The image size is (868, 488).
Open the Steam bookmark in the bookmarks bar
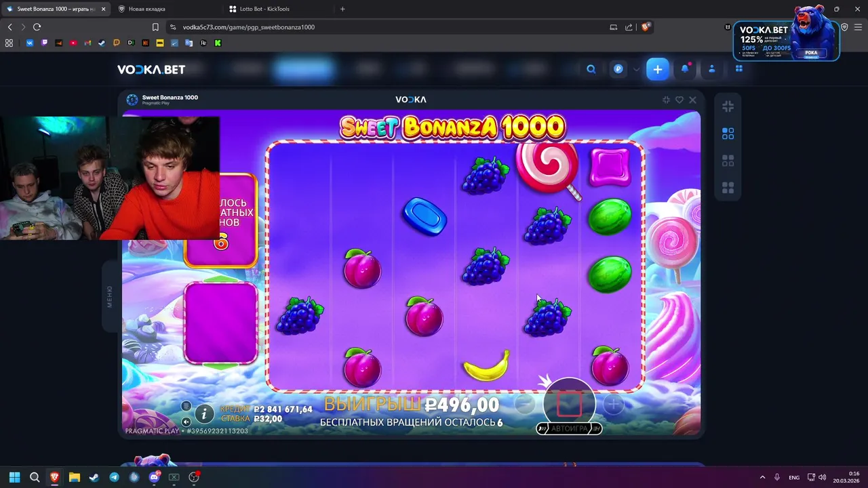point(102,43)
